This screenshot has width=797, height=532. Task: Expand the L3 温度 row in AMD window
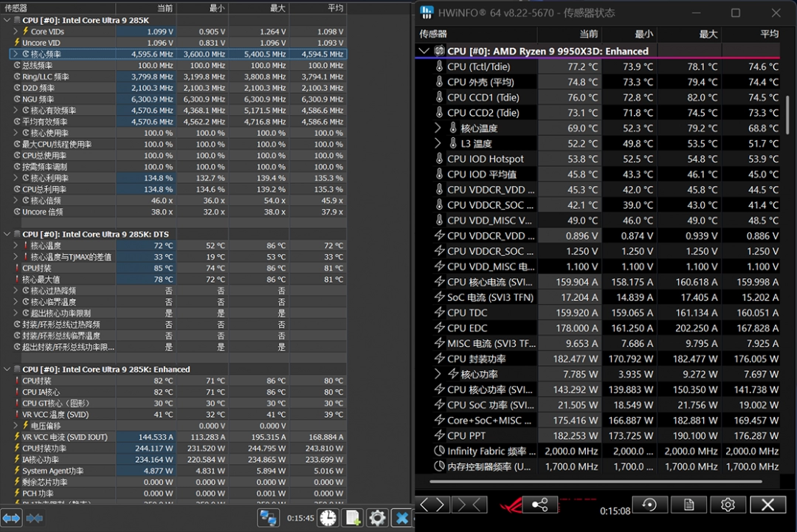438,143
